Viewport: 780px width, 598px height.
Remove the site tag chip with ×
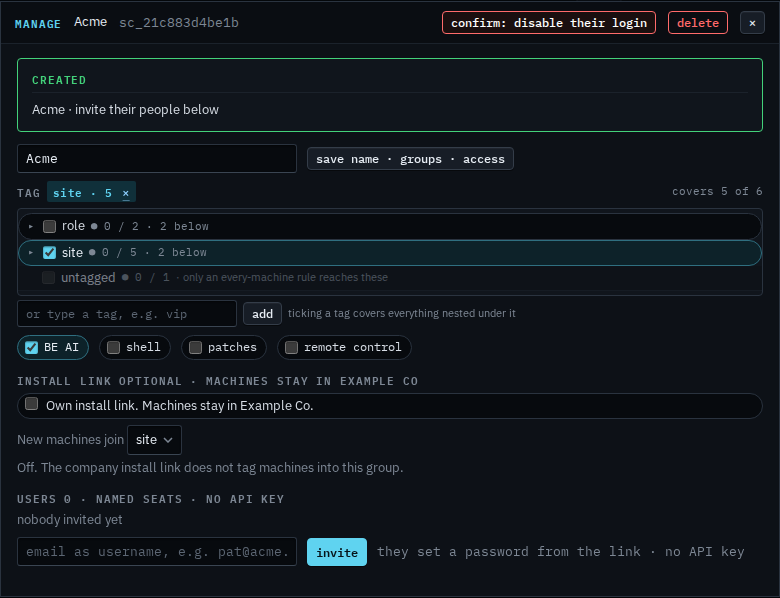(x=126, y=193)
